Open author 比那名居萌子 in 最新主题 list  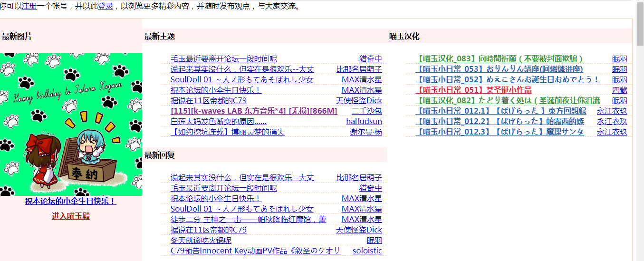click(359, 69)
